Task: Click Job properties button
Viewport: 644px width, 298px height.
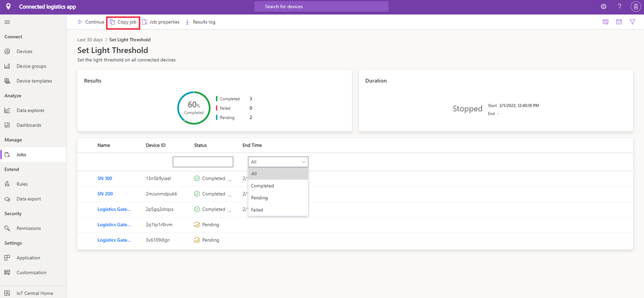Action: coord(160,22)
